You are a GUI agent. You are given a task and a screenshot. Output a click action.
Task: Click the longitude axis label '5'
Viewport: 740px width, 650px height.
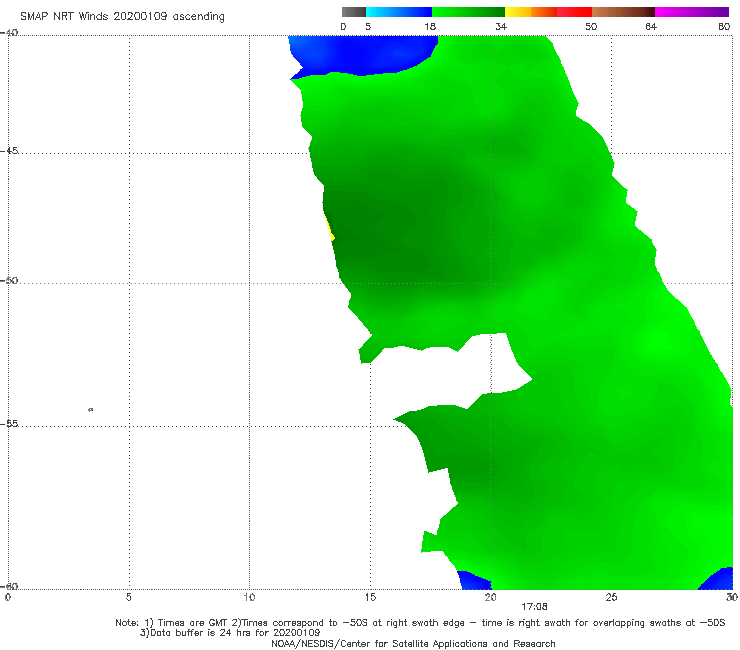[129, 597]
